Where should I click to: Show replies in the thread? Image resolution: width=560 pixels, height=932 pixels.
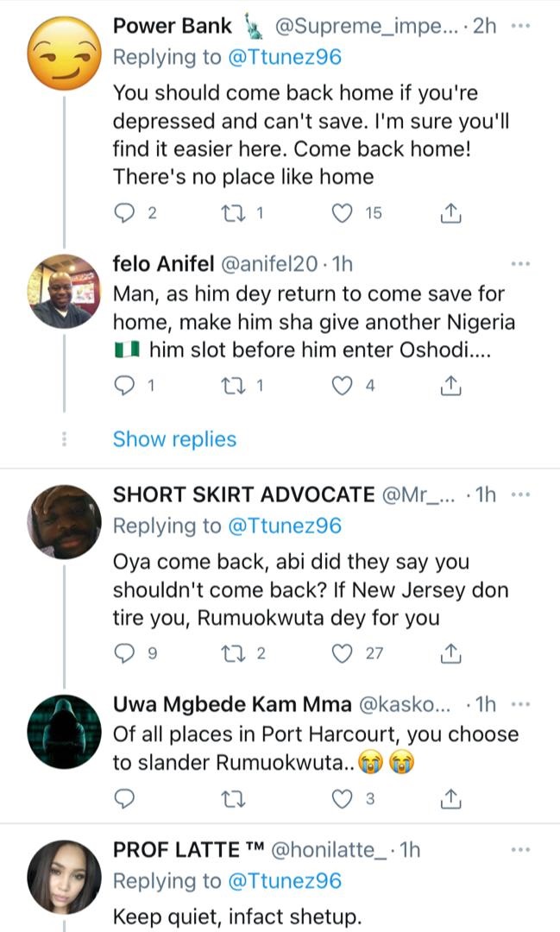point(174,439)
